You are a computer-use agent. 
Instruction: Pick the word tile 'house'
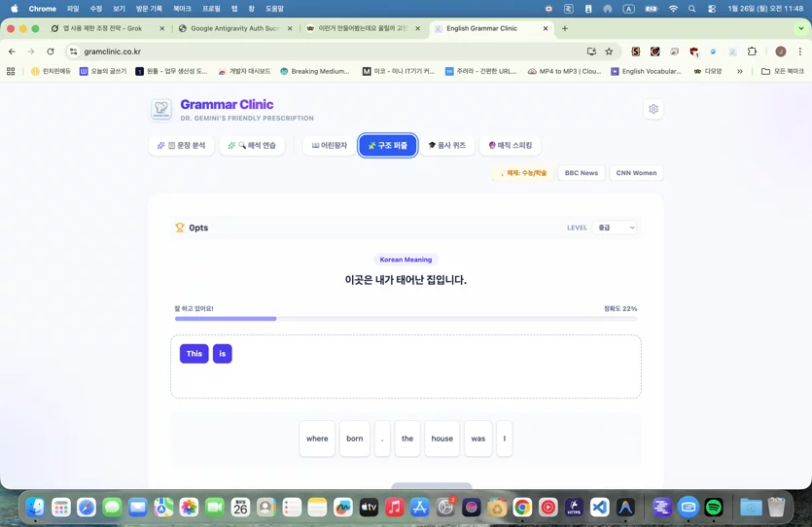pos(442,439)
